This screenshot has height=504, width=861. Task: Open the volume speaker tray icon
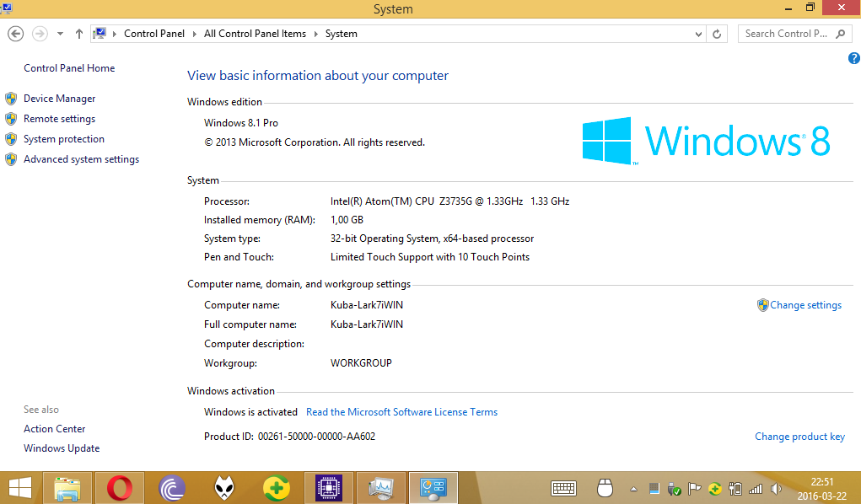pos(776,488)
